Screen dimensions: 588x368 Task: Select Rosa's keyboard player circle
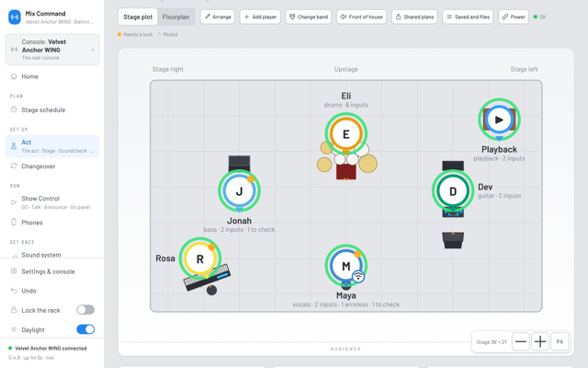200,259
